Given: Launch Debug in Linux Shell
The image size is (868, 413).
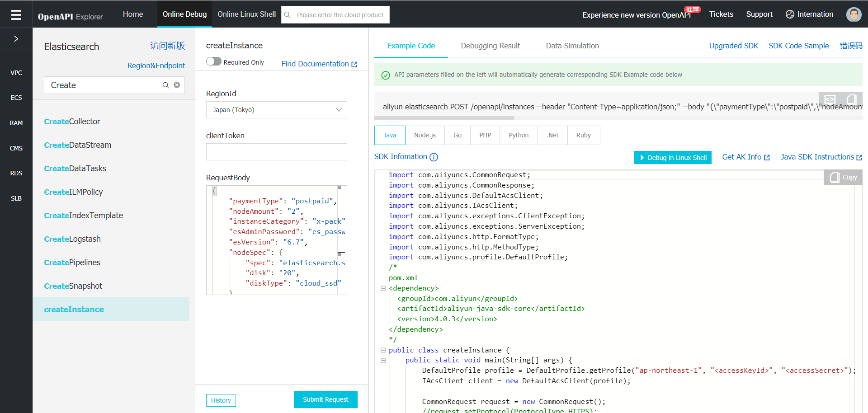Looking at the screenshot, I should pos(673,157).
